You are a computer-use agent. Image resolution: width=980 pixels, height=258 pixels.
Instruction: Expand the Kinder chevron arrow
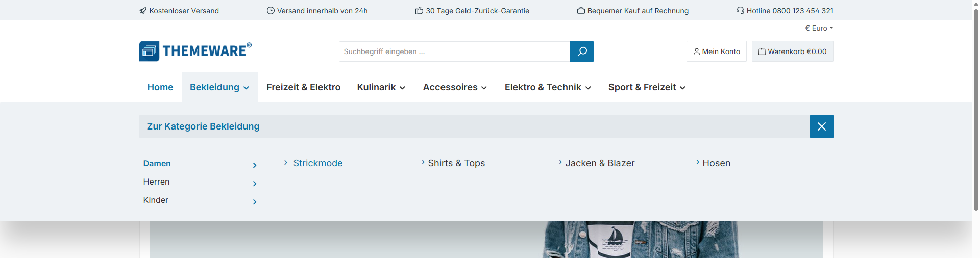[255, 202]
